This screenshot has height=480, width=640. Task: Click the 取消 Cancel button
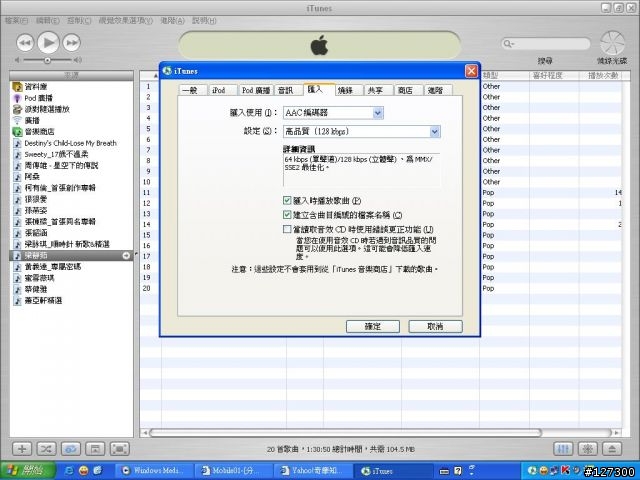[x=435, y=326]
